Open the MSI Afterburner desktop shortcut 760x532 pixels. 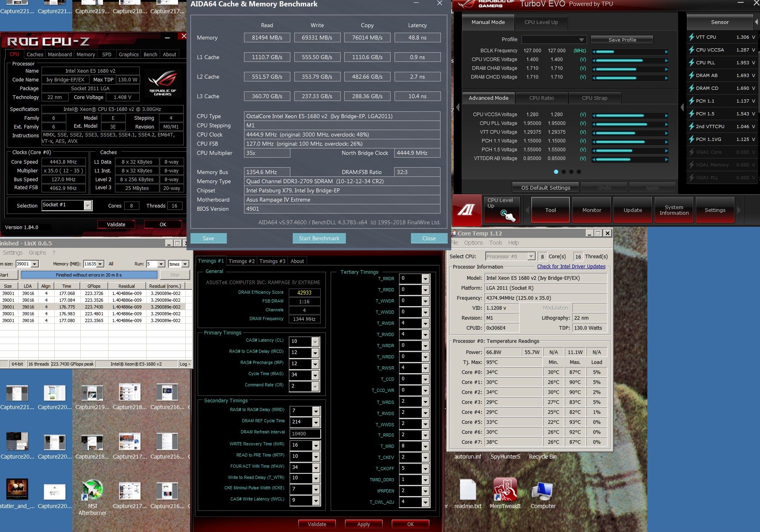pos(93,490)
